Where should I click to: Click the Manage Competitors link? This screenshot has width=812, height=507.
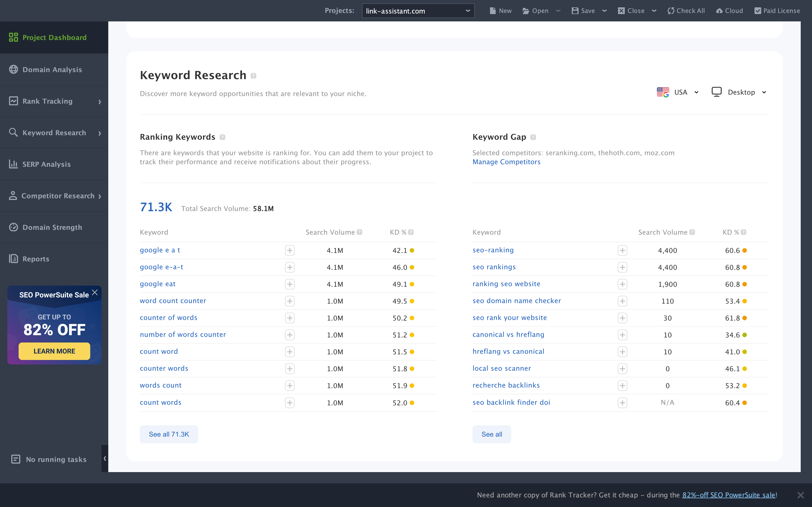pos(506,162)
